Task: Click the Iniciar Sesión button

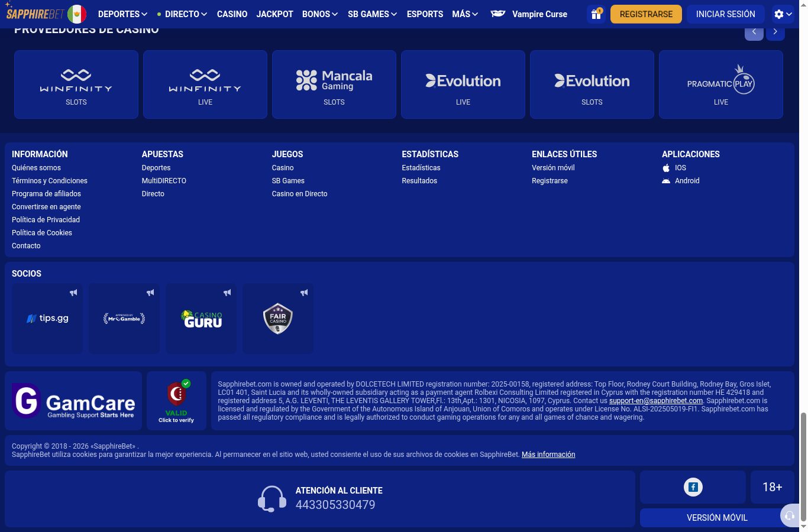Action: [726, 14]
